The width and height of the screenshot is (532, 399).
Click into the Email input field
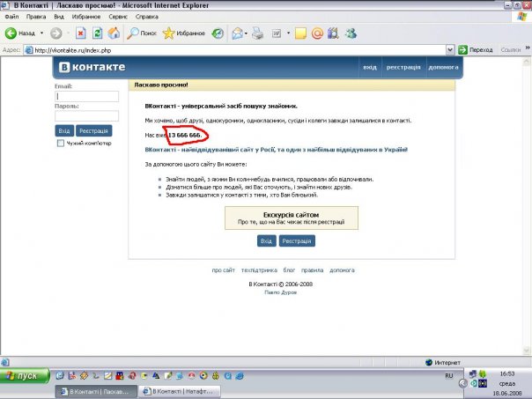point(86,97)
